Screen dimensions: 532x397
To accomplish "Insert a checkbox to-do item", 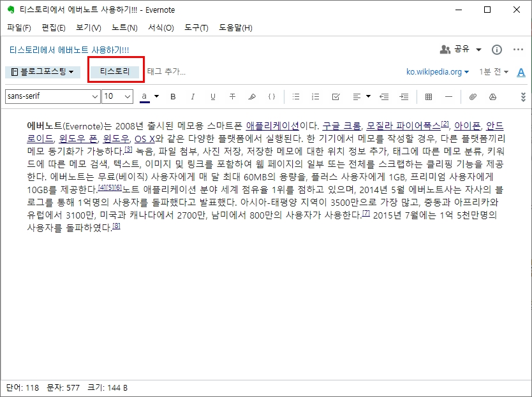I will pos(336,97).
